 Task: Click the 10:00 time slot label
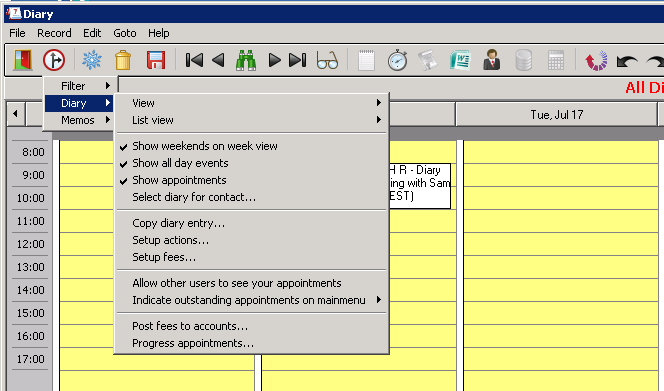pos(30,198)
